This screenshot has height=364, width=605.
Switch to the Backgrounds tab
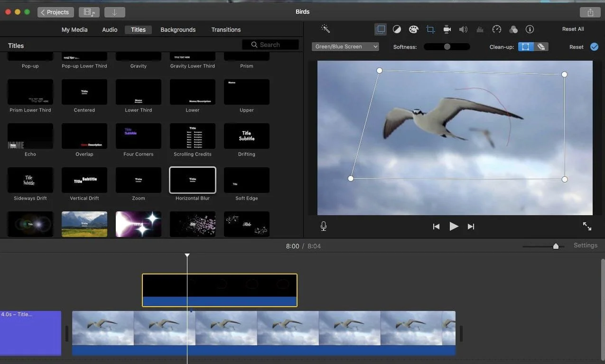[x=178, y=29]
